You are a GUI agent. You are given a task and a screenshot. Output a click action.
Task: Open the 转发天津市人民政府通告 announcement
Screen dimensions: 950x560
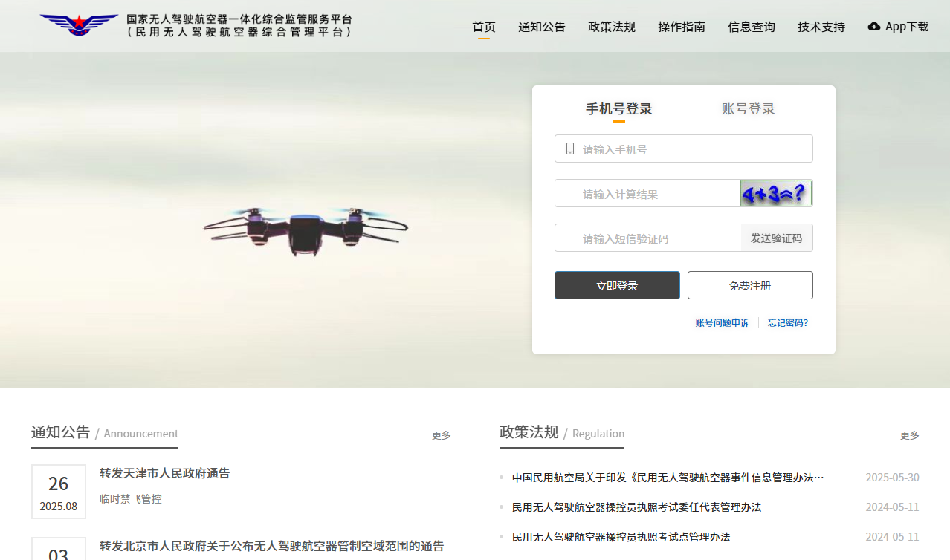[164, 473]
